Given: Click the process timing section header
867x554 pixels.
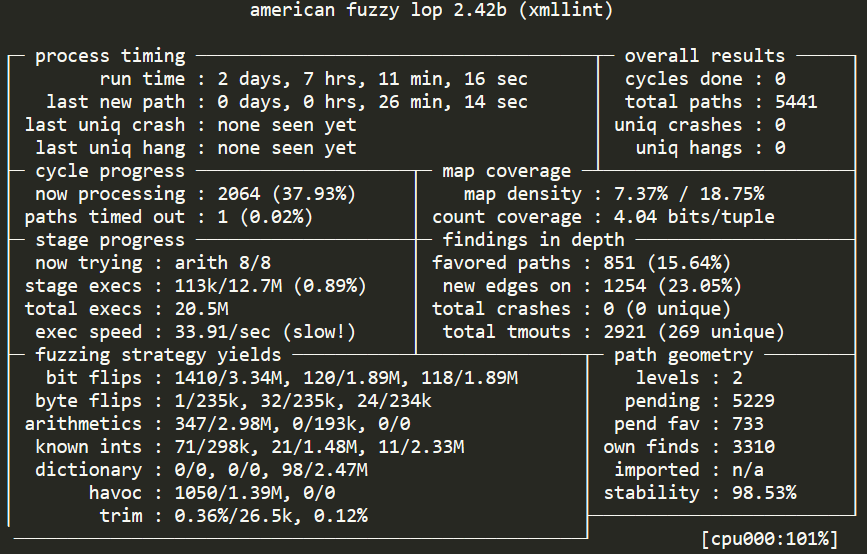Looking at the screenshot, I should tap(110, 56).
